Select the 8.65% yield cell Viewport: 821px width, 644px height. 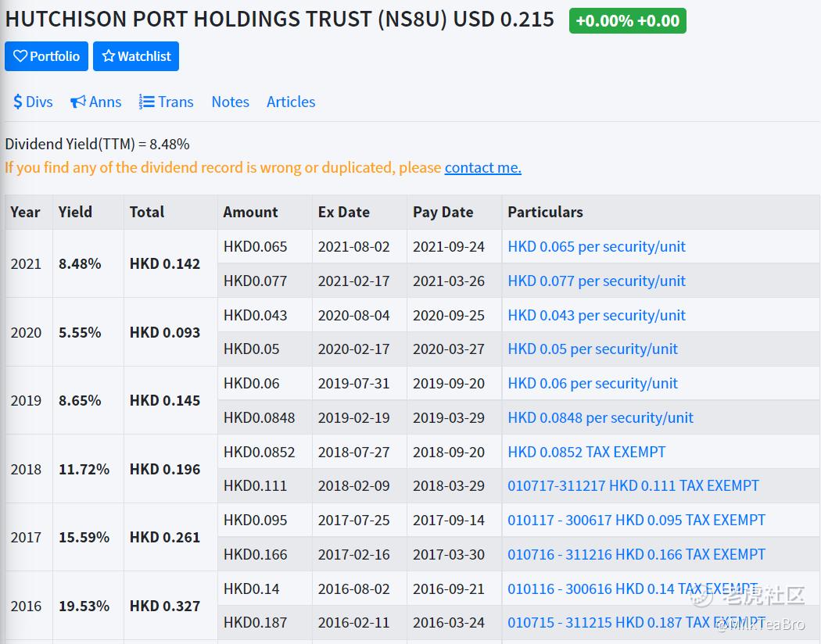88,400
